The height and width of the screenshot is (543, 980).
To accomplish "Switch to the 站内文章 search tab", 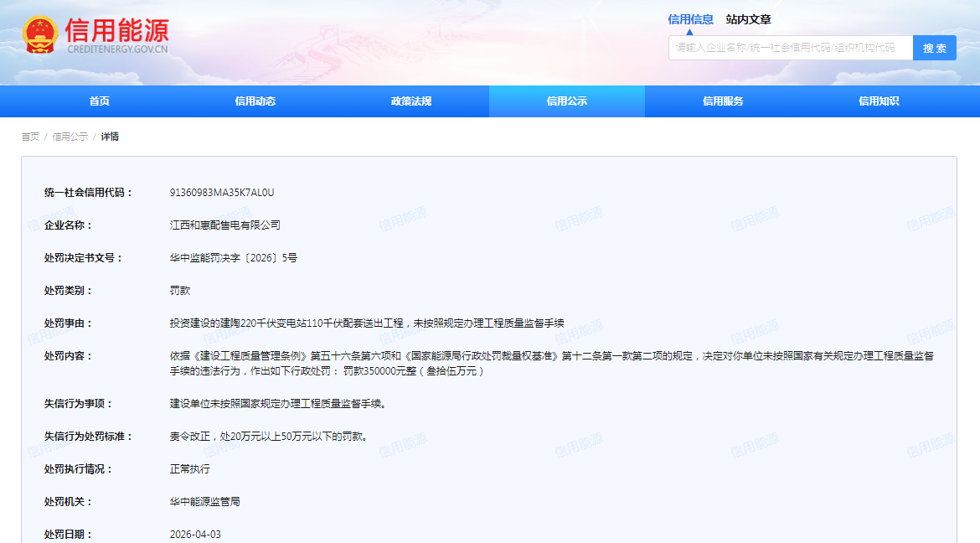I will 748,19.
